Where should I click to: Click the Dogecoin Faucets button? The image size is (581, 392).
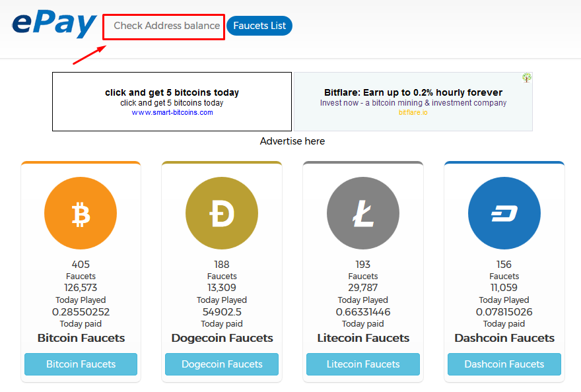(222, 364)
